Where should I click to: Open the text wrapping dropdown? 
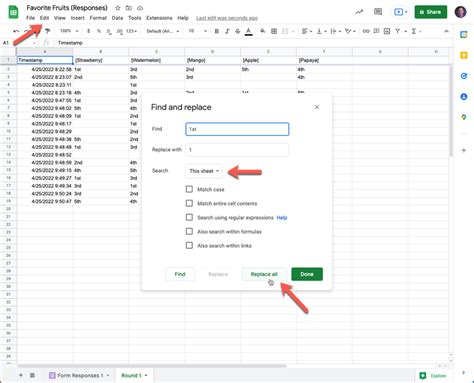(335, 31)
